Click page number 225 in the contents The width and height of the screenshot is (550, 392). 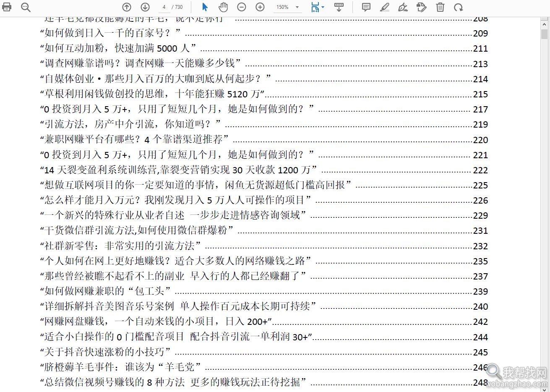click(x=480, y=186)
